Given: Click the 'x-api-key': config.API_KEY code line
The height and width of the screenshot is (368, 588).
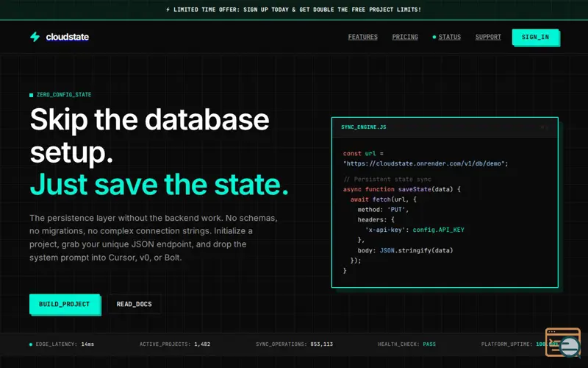Looking at the screenshot, I should pos(415,230).
